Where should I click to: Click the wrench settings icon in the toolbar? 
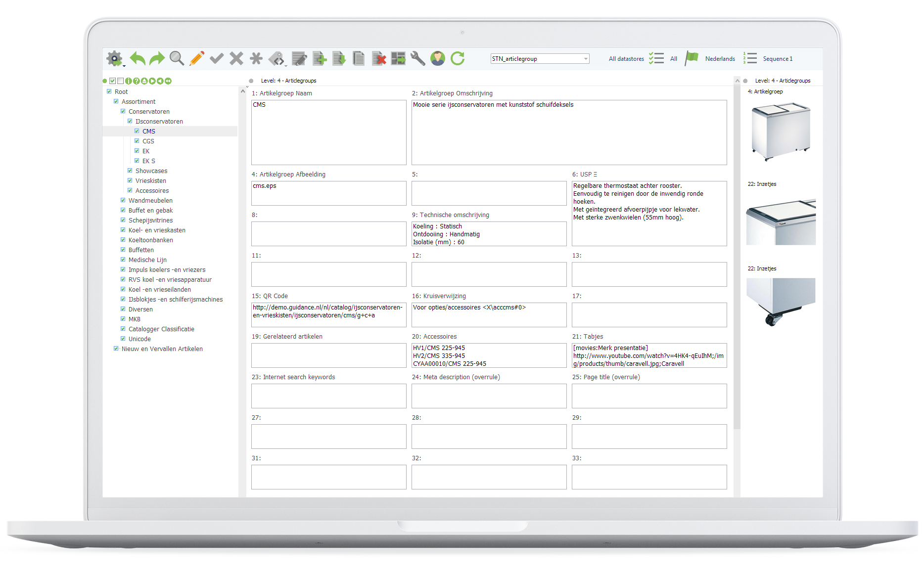tap(417, 58)
